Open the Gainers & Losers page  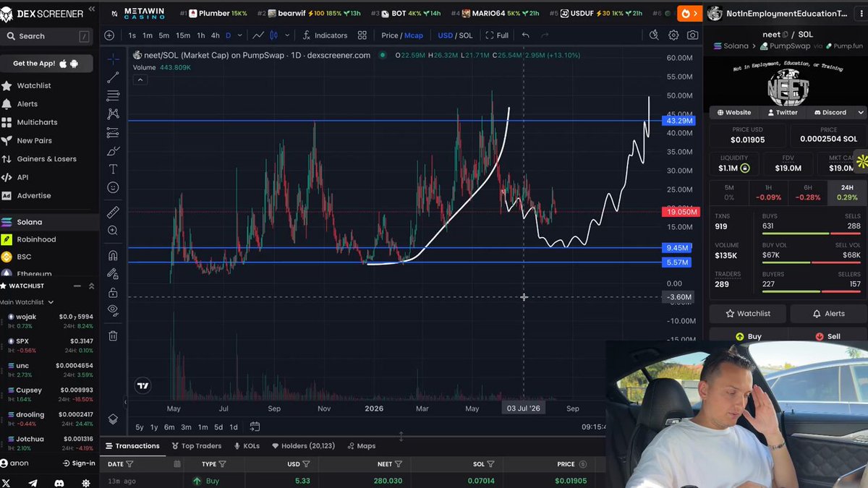[46, 159]
